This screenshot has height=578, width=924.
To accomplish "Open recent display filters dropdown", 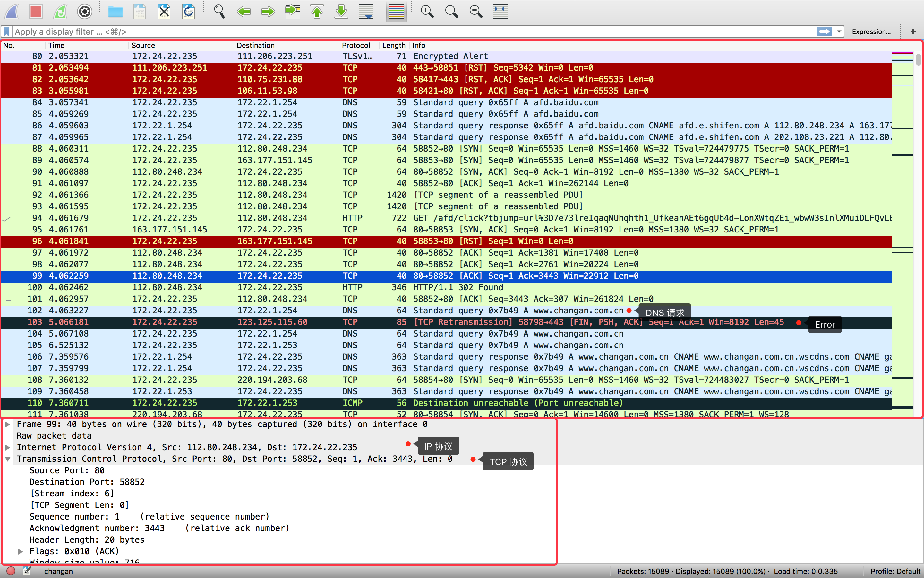I will click(x=839, y=31).
